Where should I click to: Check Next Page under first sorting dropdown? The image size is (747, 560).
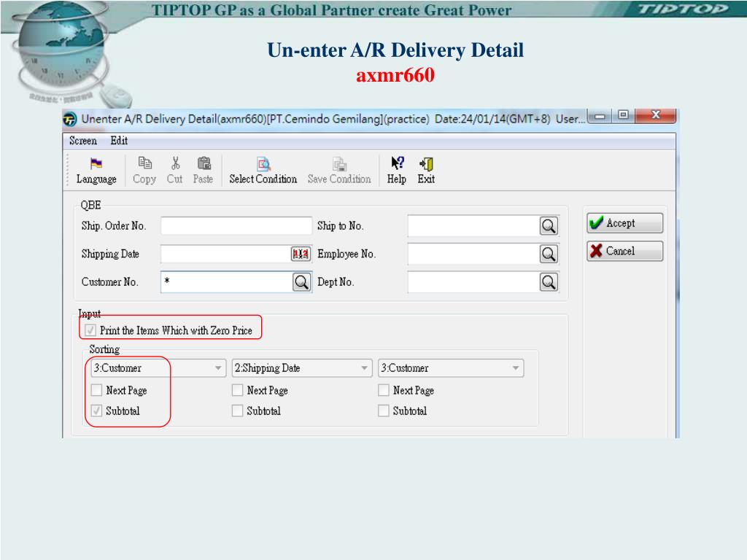coord(97,390)
